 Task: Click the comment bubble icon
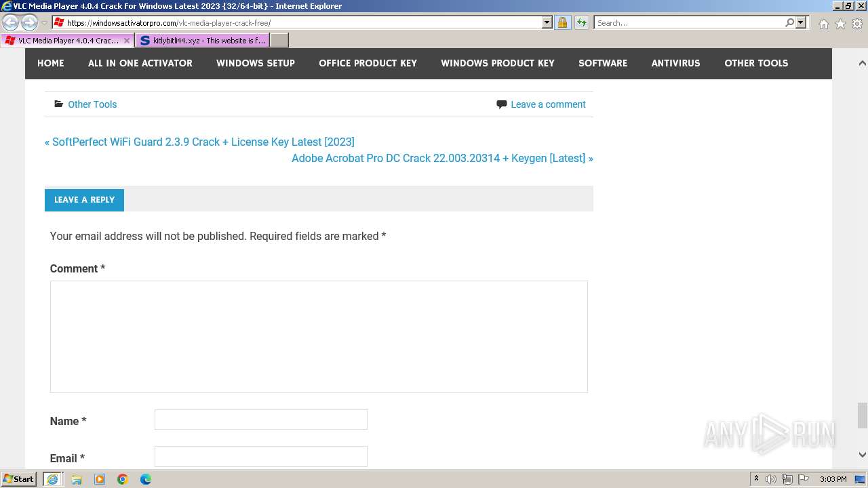click(501, 104)
